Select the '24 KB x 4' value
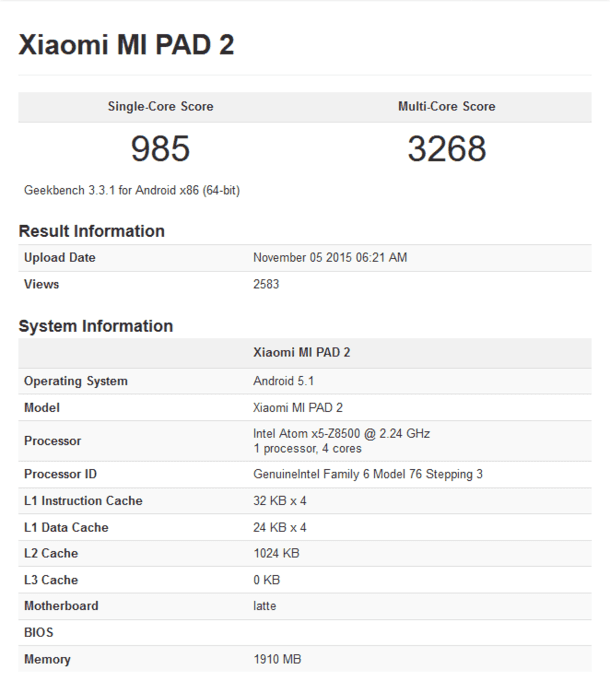Viewport: 610px width, 693px height. [280, 527]
